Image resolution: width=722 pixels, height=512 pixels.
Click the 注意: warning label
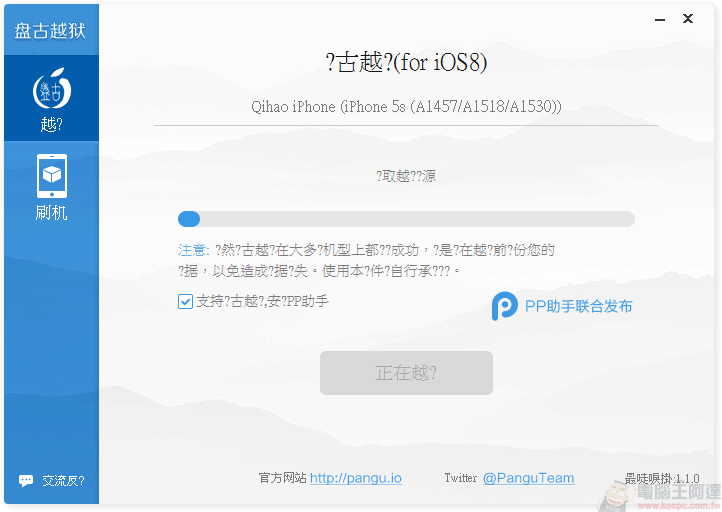[193, 250]
